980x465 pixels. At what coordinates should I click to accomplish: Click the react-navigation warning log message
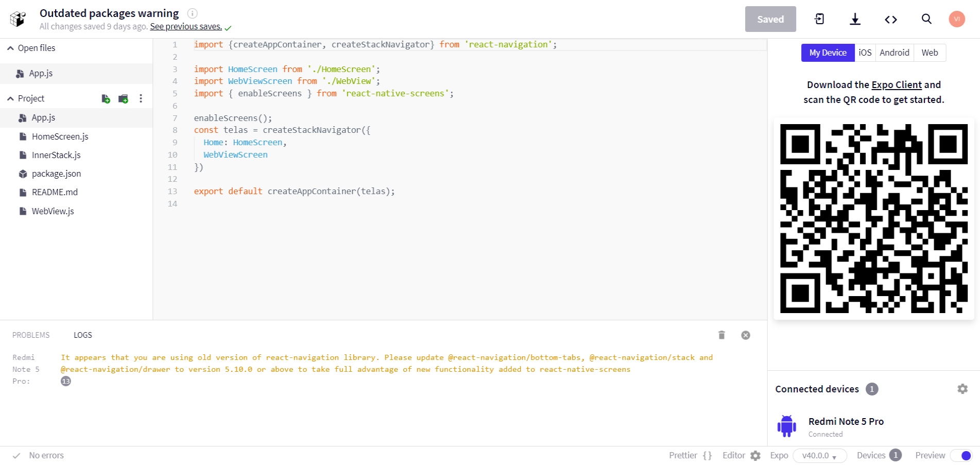(x=387, y=364)
